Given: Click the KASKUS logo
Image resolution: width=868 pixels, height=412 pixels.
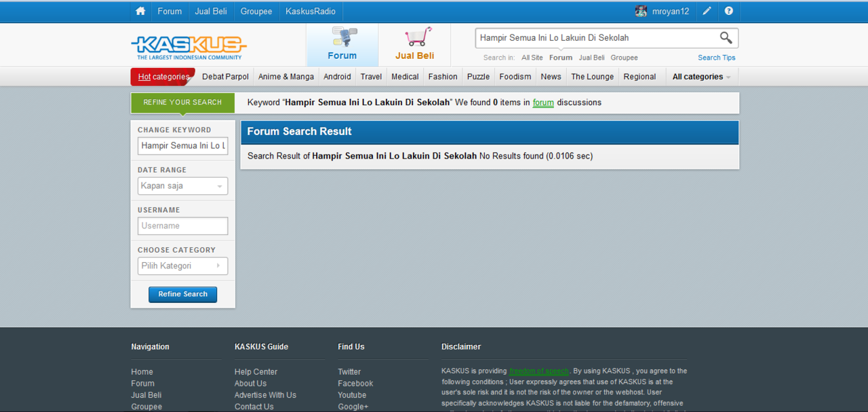Looking at the screenshot, I should pyautogui.click(x=189, y=47).
